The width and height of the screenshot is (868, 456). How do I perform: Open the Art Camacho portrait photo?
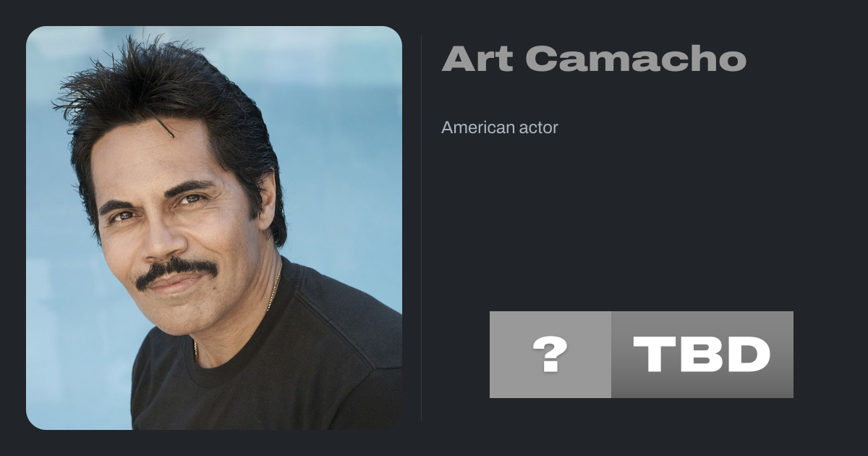[214, 228]
